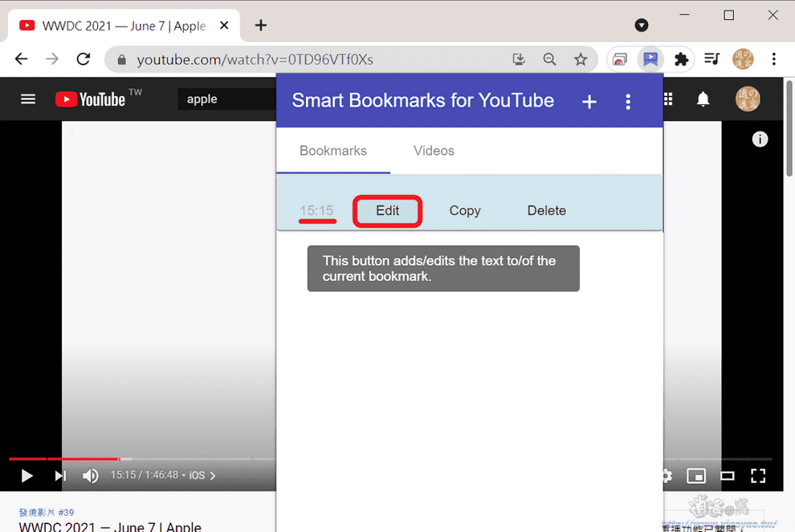Add a new bookmark with the plus icon

(589, 101)
